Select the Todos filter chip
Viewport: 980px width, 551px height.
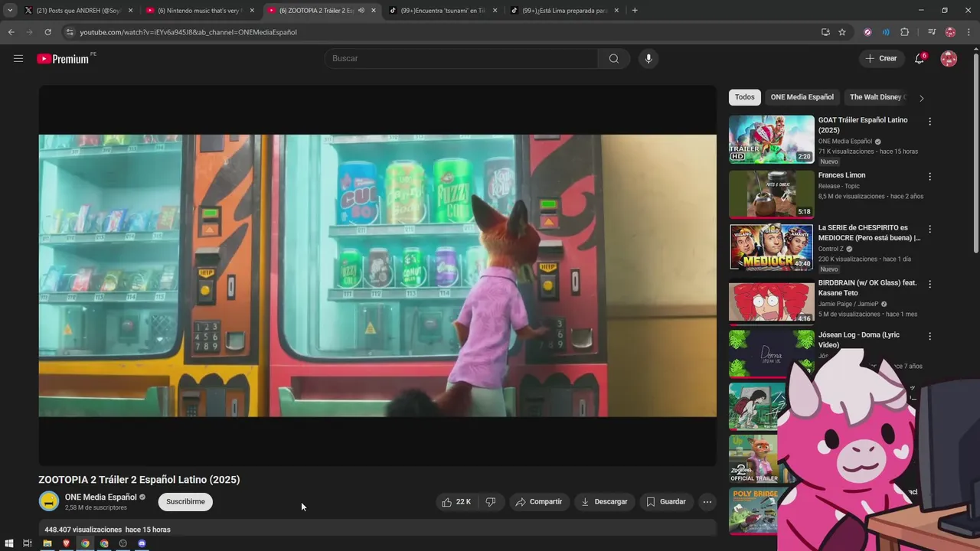pyautogui.click(x=745, y=97)
